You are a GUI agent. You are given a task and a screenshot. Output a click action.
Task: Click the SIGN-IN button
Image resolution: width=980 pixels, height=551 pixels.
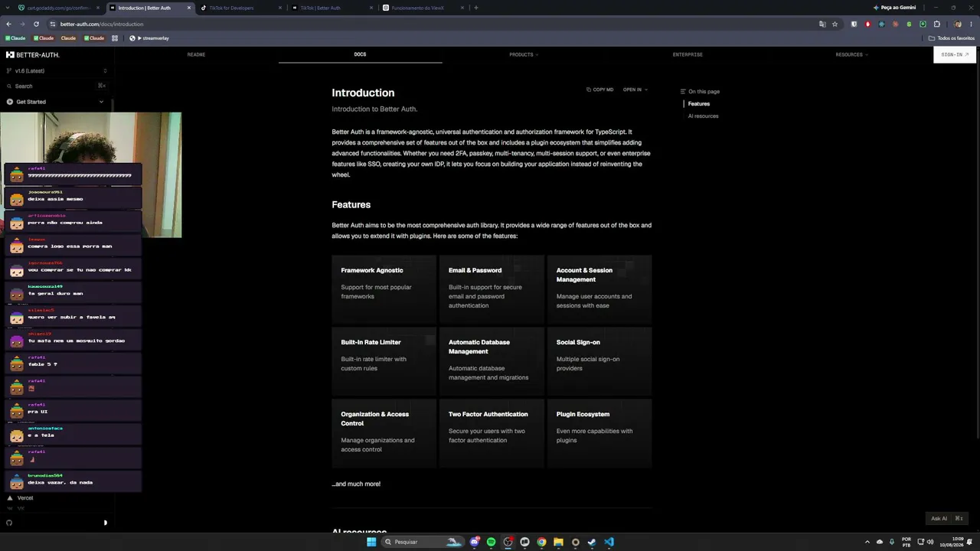tap(955, 55)
